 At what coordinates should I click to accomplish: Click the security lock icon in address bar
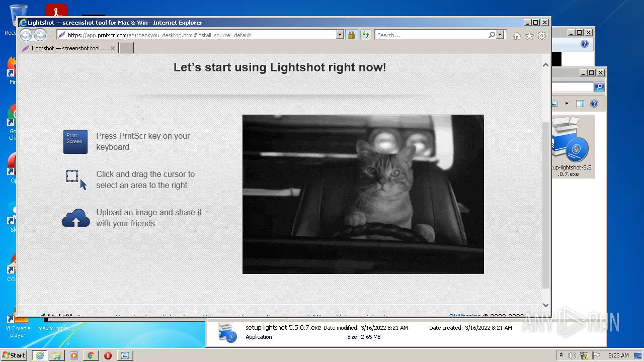coord(351,35)
